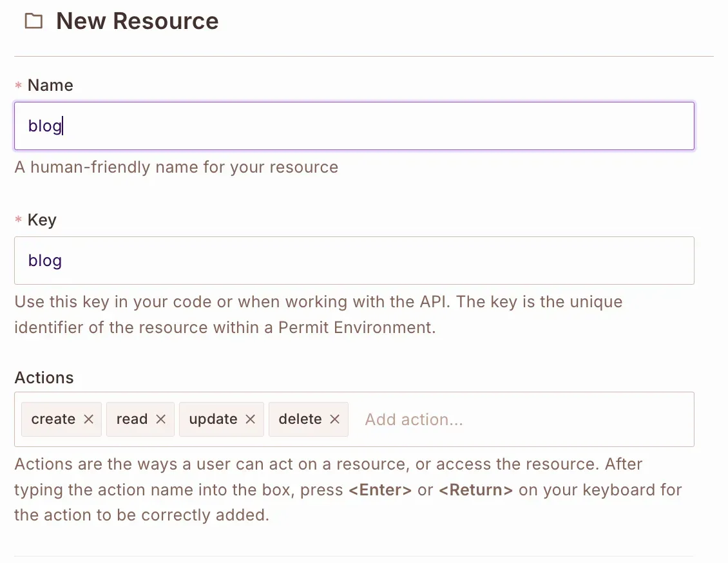
Task: Remove the read action tag
Action: pyautogui.click(x=161, y=419)
